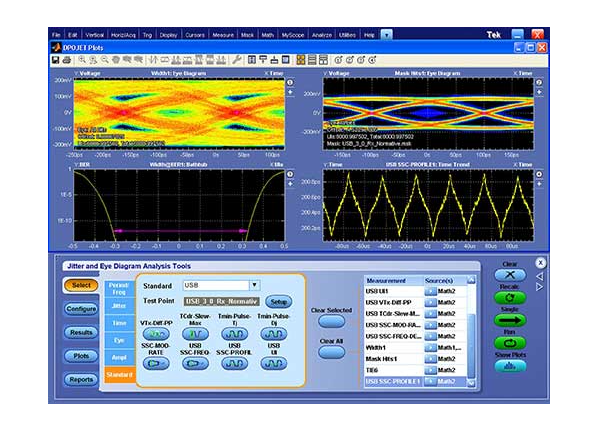
Task: Select the TCdr-Slew-Max measurement icon
Action: click(193, 334)
